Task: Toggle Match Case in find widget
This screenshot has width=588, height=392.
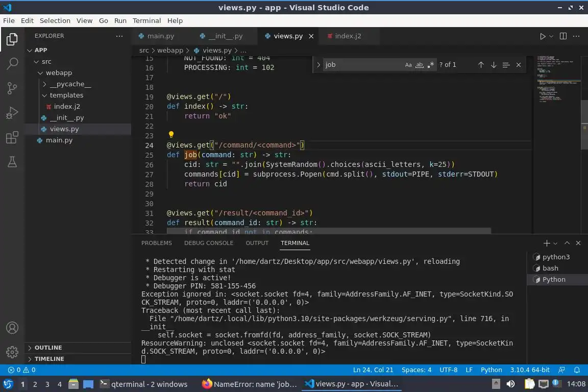Action: coord(408,65)
